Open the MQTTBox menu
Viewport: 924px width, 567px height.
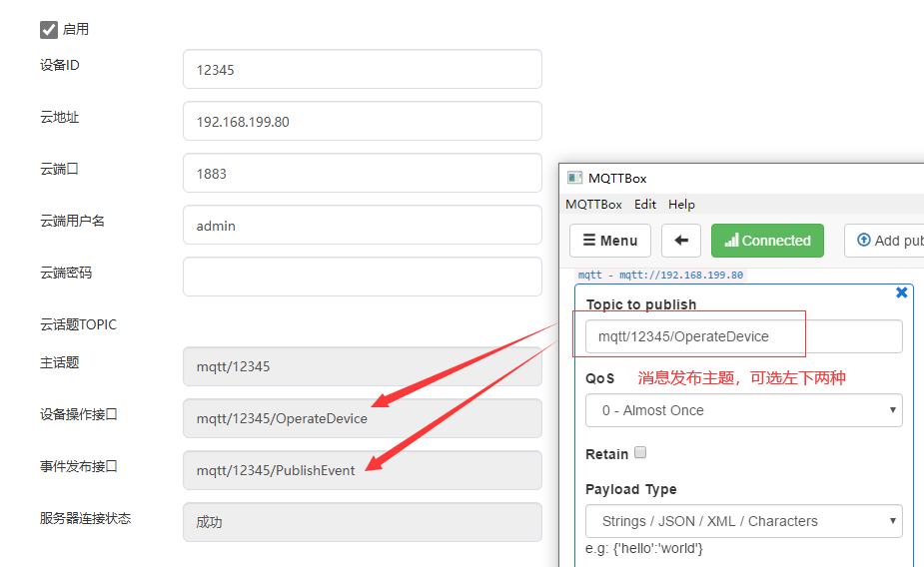coord(593,205)
